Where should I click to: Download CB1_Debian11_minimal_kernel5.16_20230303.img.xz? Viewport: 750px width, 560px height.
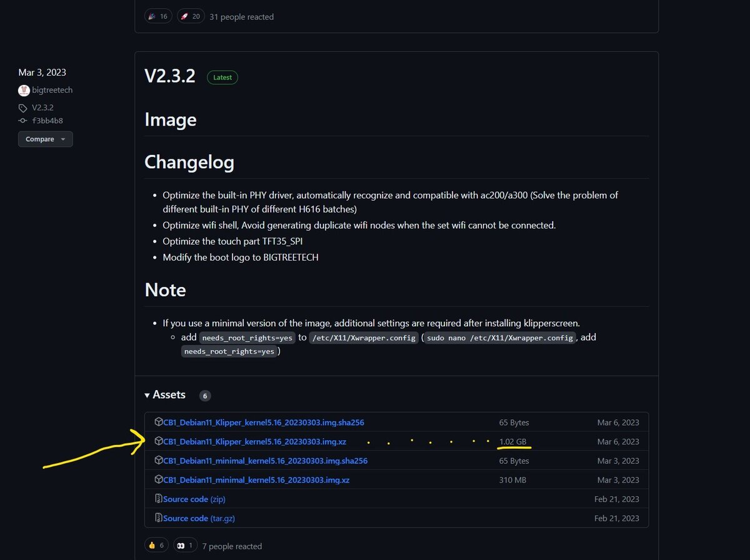(256, 480)
